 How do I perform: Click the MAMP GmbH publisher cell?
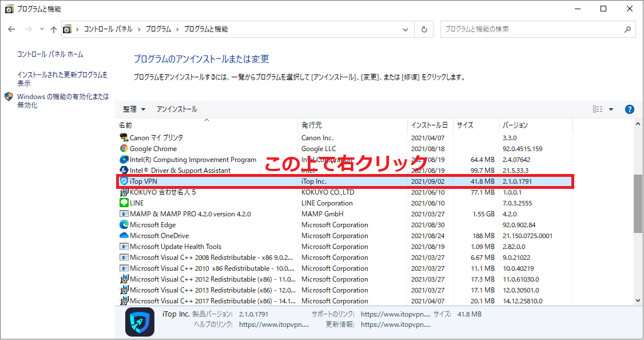pos(323,214)
